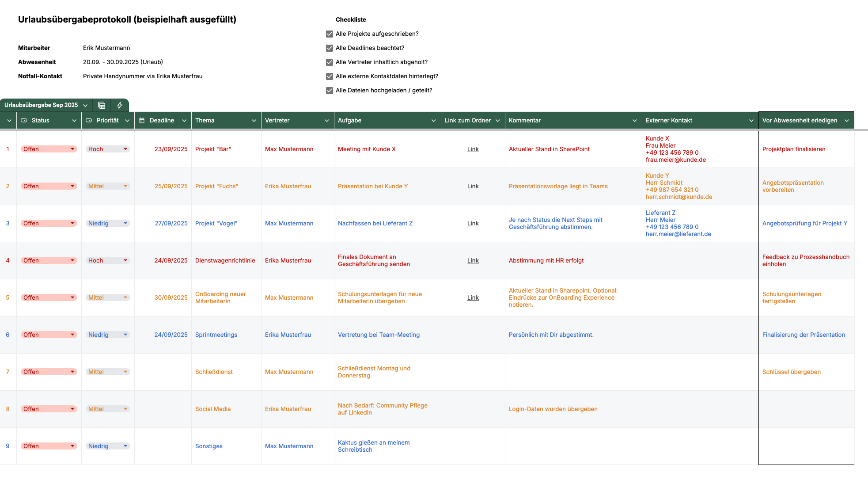Click the dropdown-type icon in Status header

tap(24, 120)
